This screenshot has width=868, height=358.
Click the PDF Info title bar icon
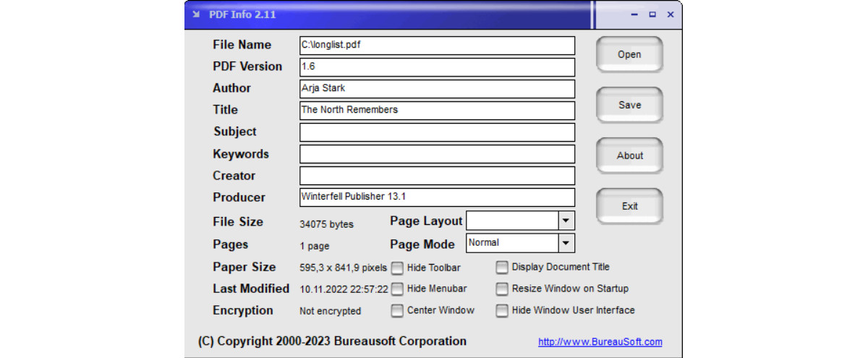196,14
